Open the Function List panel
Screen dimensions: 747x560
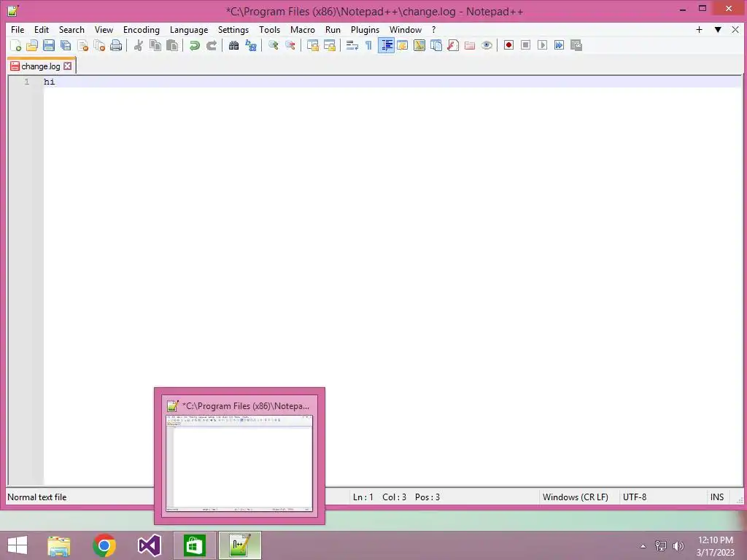tap(453, 45)
